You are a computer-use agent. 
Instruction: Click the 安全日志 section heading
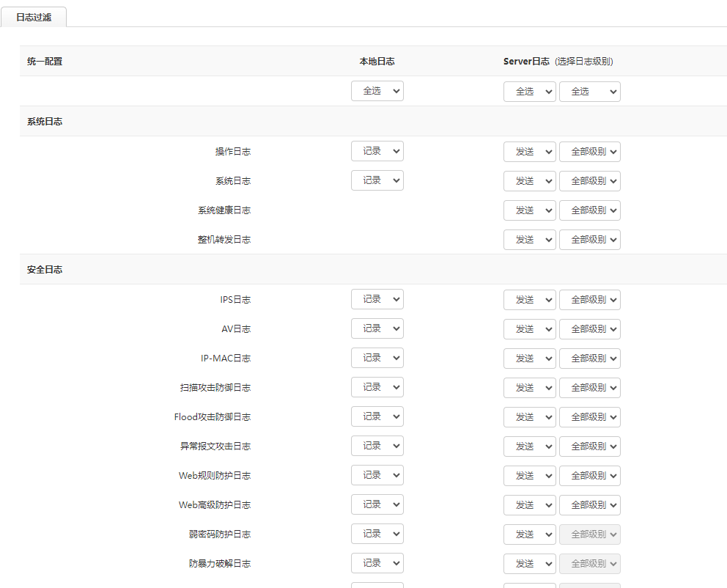[x=45, y=269]
